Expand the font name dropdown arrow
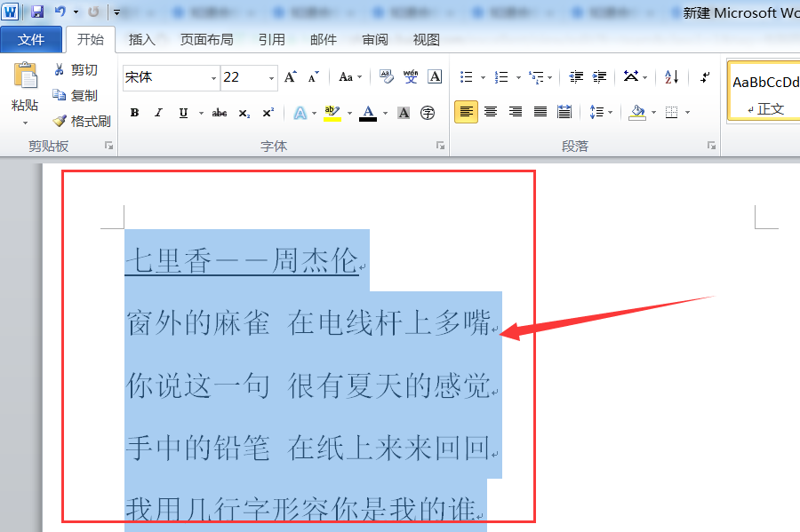 pyautogui.click(x=213, y=78)
